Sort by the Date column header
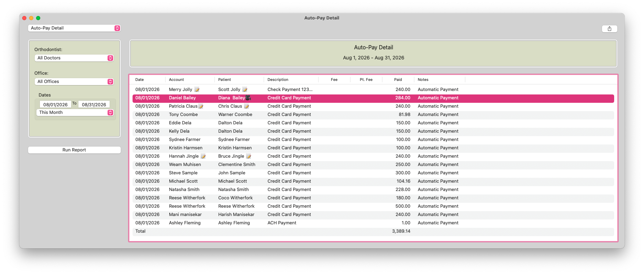Image resolution: width=644 pixels, height=274 pixels. [x=139, y=80]
